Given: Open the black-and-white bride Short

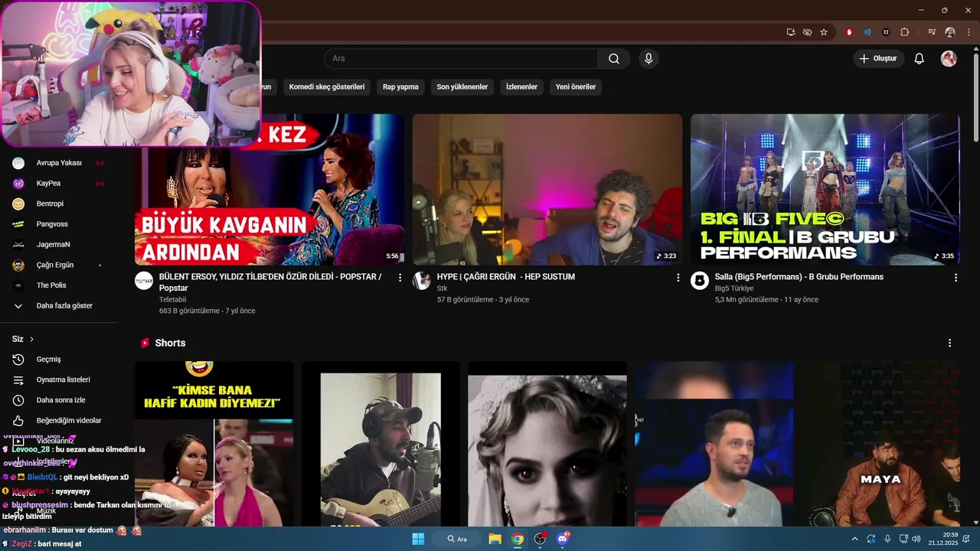Looking at the screenshot, I should point(547,444).
